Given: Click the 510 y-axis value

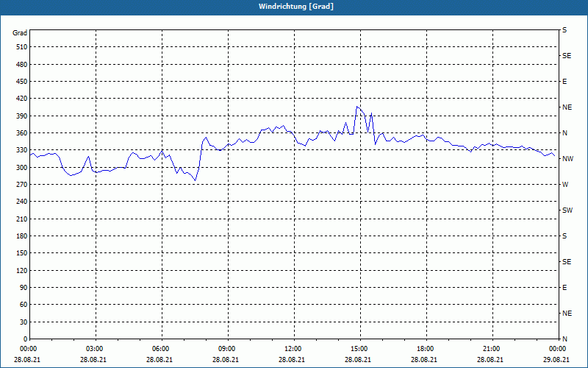Looking at the screenshot, I should [22, 47].
